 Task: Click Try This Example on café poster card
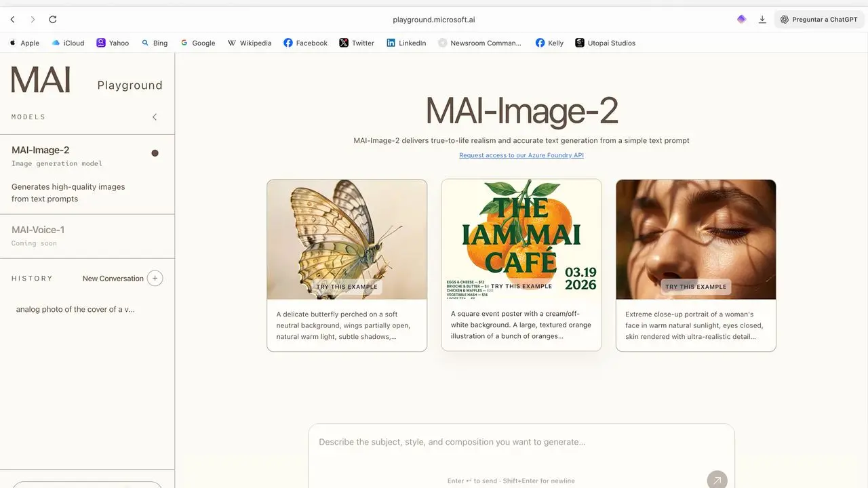click(521, 286)
